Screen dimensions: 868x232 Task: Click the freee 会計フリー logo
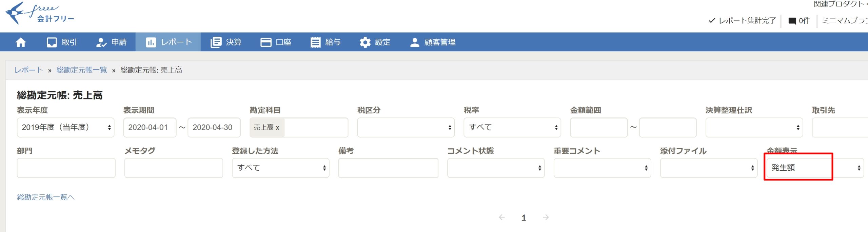click(40, 13)
